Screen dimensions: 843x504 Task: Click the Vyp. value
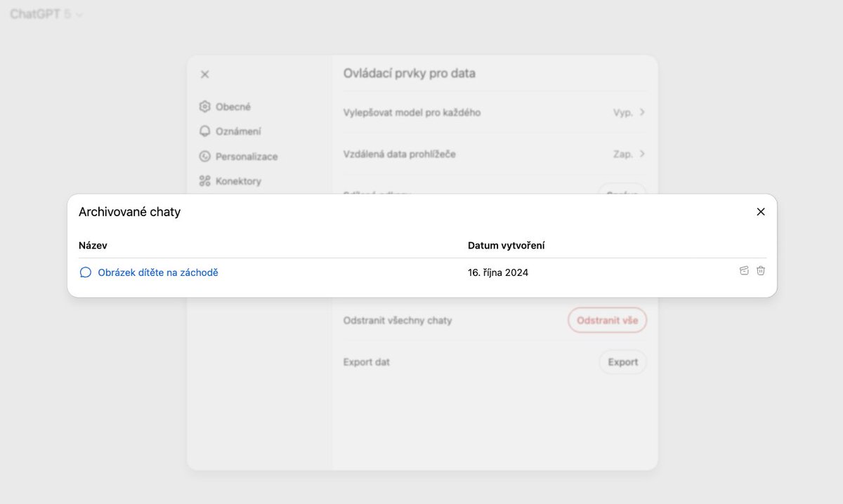point(622,112)
